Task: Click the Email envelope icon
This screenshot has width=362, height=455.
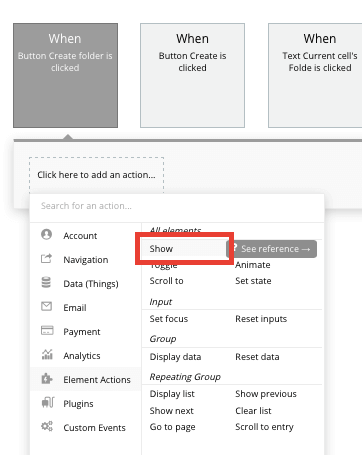Action: (x=46, y=306)
